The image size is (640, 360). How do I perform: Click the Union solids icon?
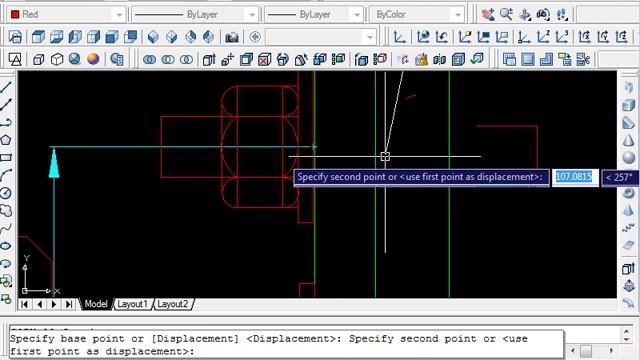149,60
